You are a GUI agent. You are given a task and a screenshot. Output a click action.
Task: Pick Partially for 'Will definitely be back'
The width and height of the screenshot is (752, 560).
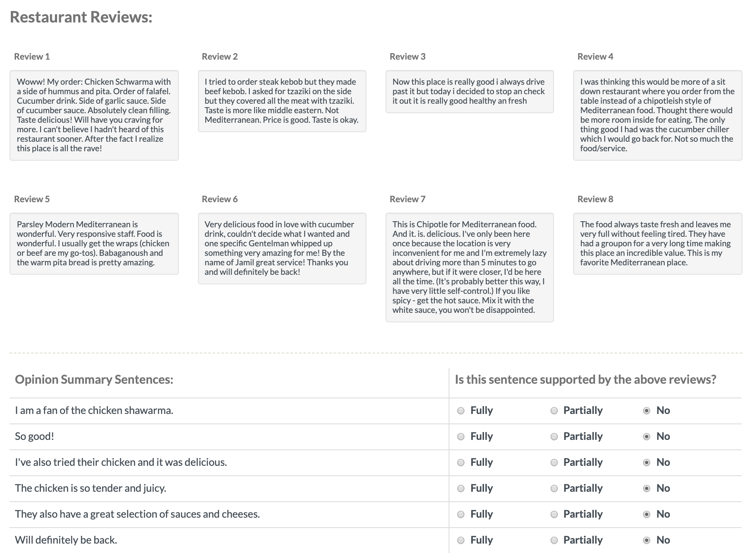(554, 540)
